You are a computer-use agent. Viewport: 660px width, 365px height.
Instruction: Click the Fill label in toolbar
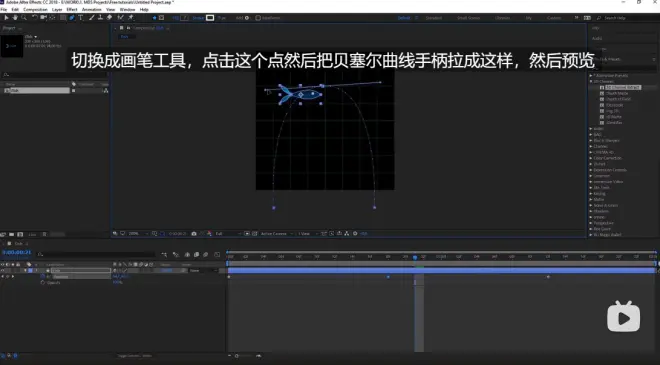176,18
